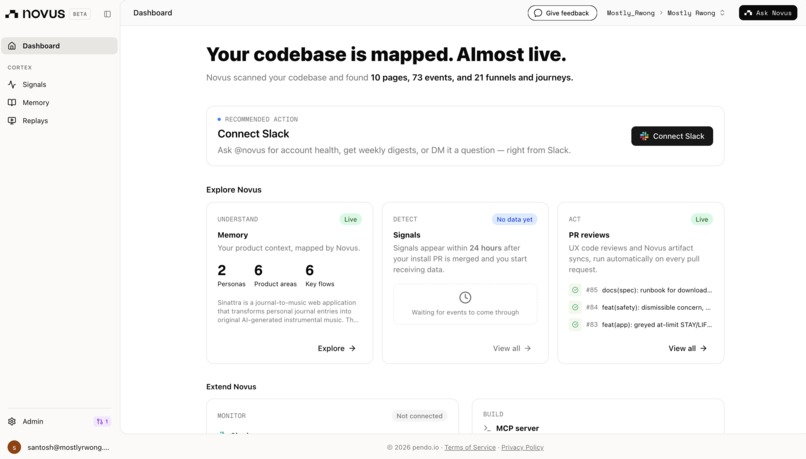The width and height of the screenshot is (806, 459).
Task: Click the Ask Novus button
Action: (x=768, y=13)
